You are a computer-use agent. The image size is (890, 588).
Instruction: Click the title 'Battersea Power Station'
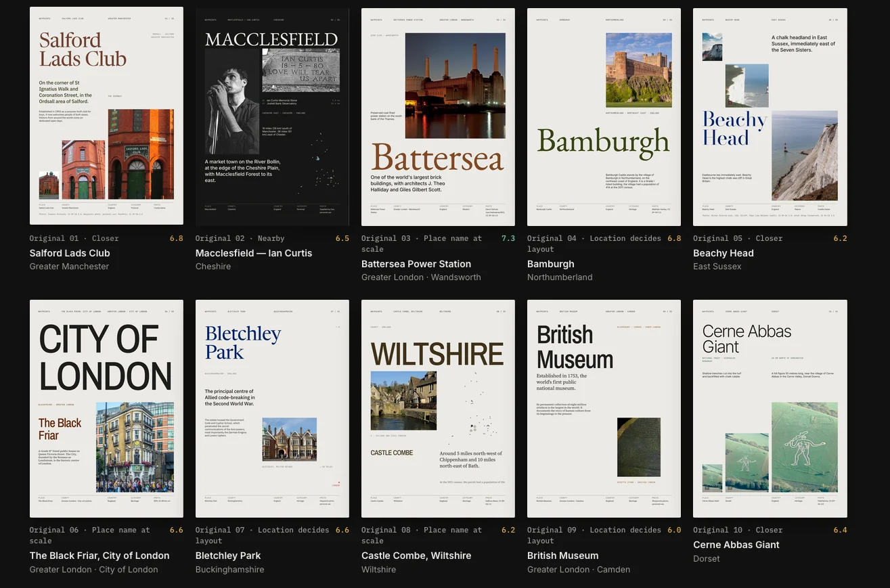416,264
